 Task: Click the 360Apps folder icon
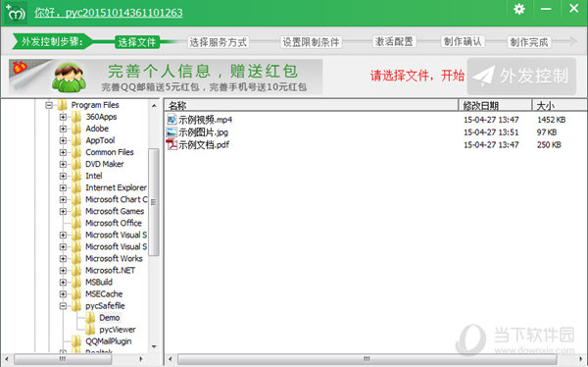click(x=76, y=117)
